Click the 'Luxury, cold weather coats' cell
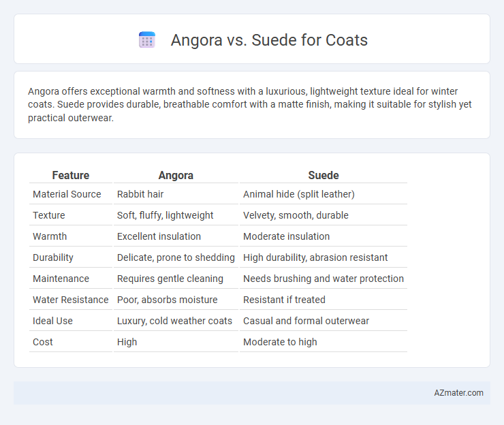This screenshot has width=504, height=425. 174,321
